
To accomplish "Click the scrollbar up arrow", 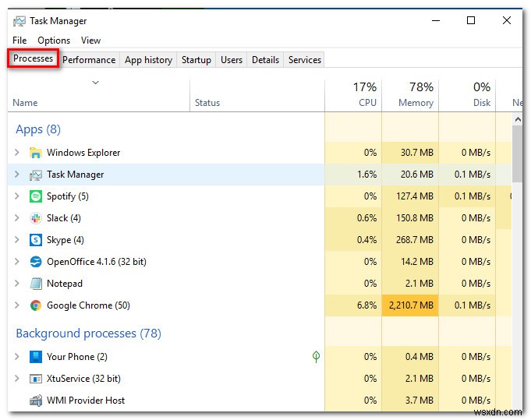I will (518, 119).
